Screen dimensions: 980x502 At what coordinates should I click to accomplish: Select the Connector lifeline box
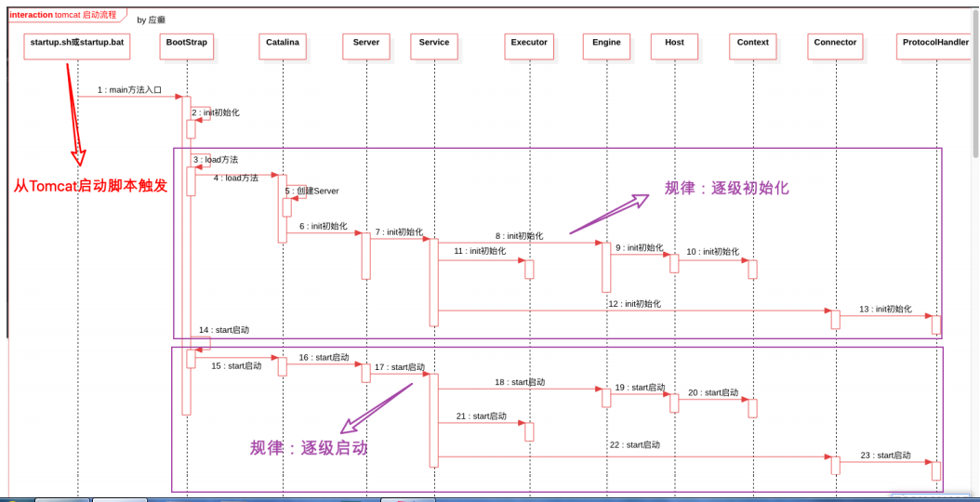pos(835,46)
